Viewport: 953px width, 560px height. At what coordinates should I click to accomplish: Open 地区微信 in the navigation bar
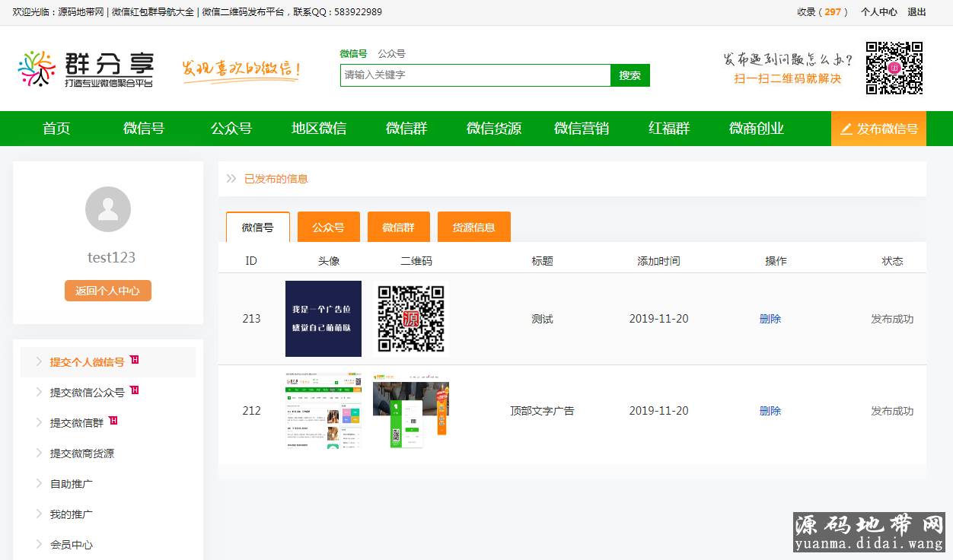(319, 129)
